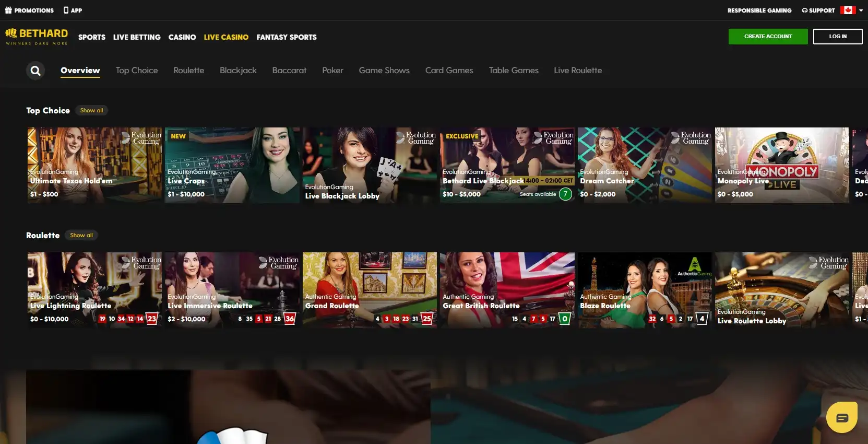Image resolution: width=868 pixels, height=444 pixels.
Task: Show all Top Choice games
Action: (91, 110)
